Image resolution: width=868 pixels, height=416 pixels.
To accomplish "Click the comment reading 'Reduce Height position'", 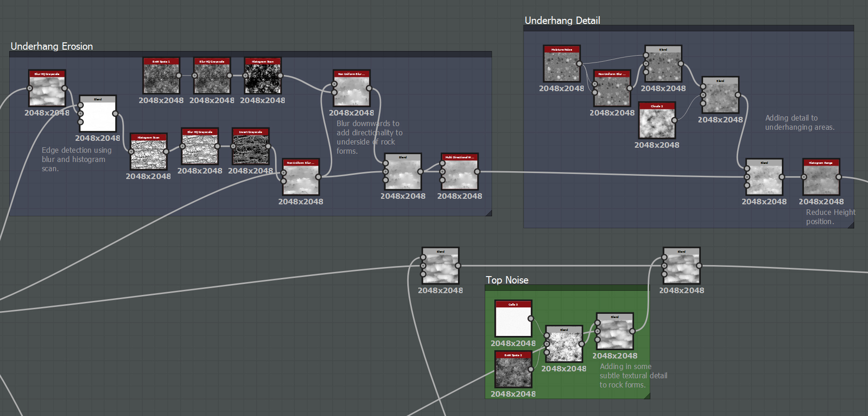I will pos(830,217).
